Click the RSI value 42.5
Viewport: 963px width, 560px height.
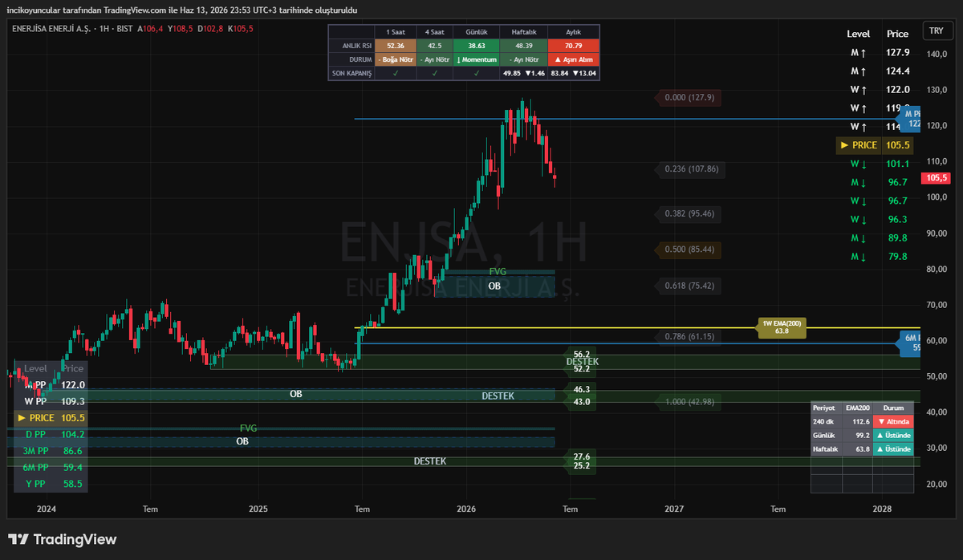434,46
